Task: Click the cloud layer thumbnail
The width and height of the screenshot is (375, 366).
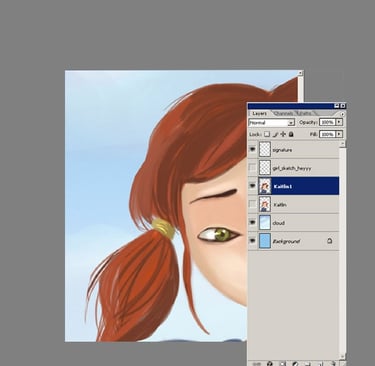Action: (x=265, y=222)
